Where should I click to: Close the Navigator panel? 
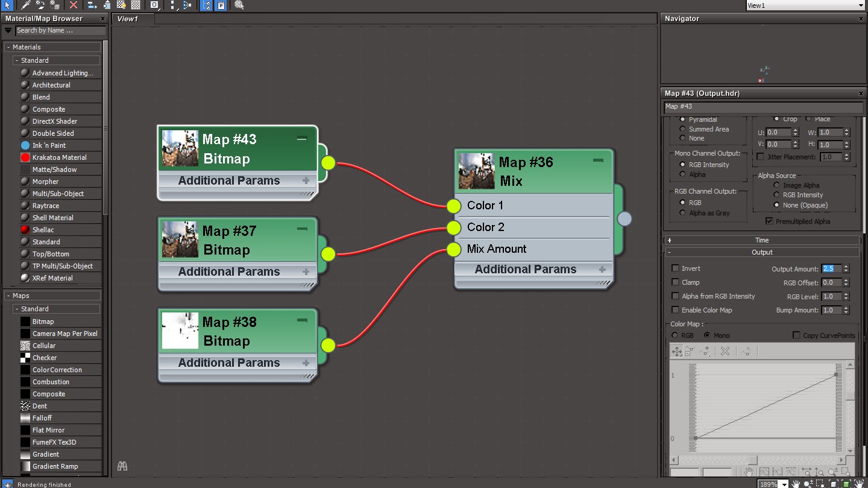point(860,19)
